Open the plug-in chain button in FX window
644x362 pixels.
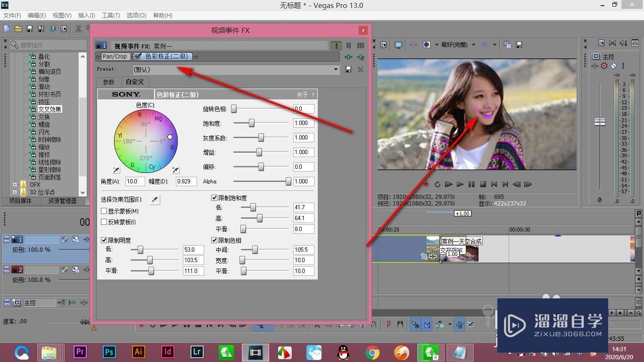[348, 57]
